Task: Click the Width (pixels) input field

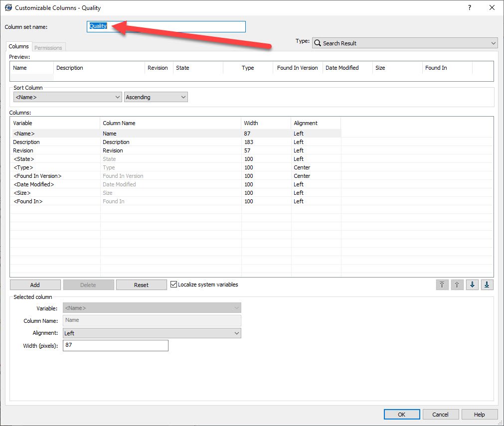Action: click(x=115, y=345)
